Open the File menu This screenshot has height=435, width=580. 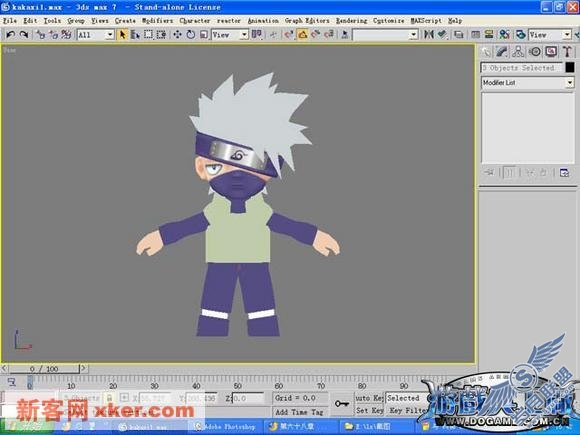[x=10, y=21]
